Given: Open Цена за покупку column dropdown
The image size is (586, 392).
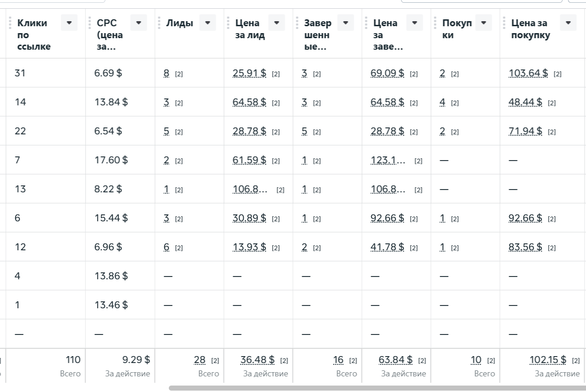Looking at the screenshot, I should (568, 23).
